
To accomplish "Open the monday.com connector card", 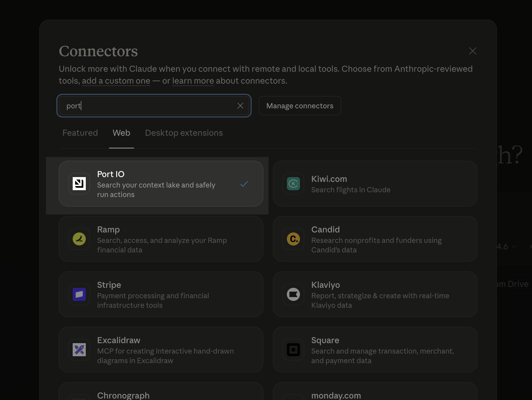I will [375, 393].
